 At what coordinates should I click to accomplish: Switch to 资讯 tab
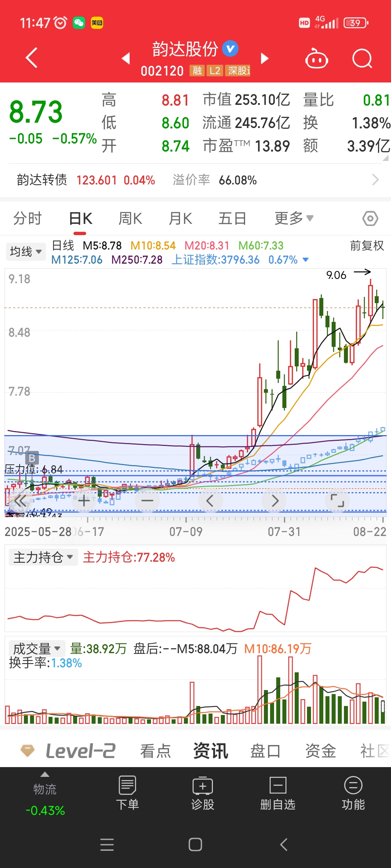pyautogui.click(x=211, y=751)
